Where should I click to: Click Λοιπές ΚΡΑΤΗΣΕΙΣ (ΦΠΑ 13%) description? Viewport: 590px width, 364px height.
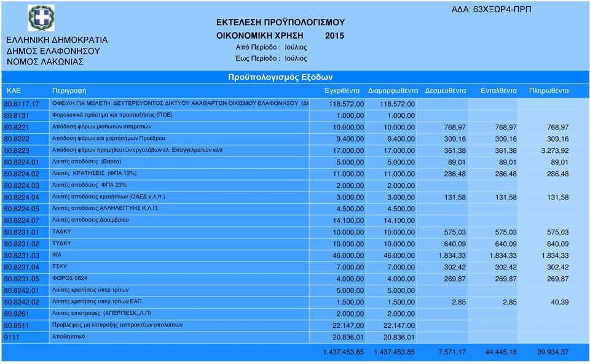coord(94,173)
